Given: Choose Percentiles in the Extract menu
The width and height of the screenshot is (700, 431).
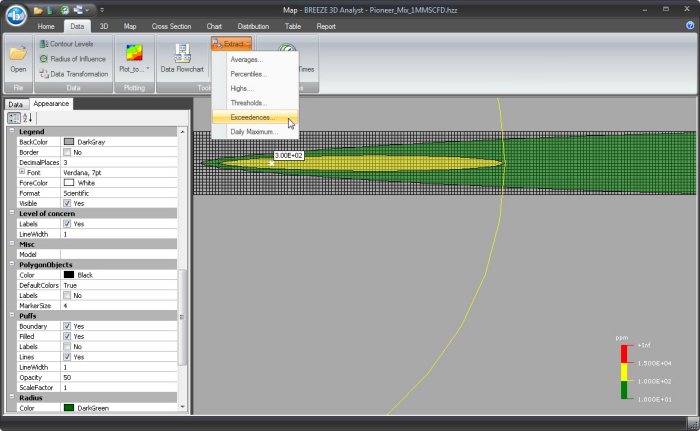Looking at the screenshot, I should tap(248, 74).
